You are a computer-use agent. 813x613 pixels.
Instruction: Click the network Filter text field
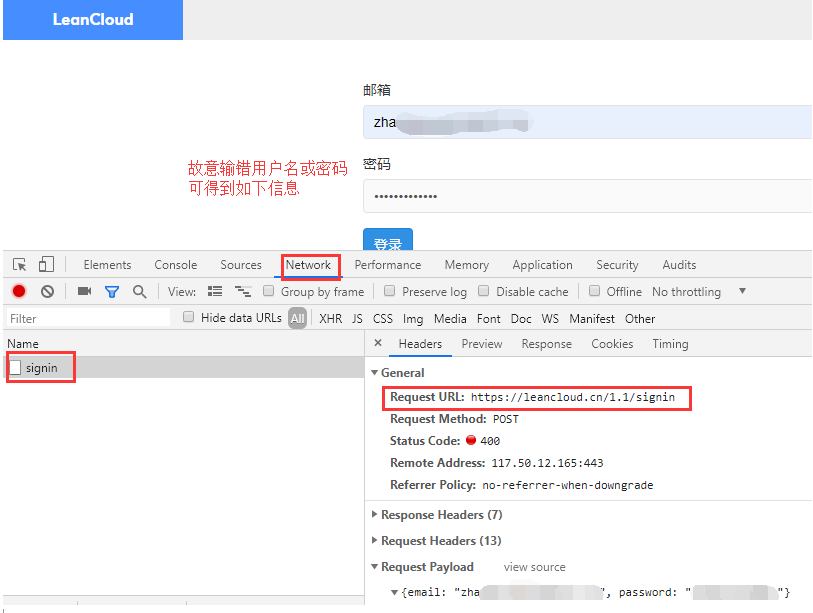pos(88,319)
